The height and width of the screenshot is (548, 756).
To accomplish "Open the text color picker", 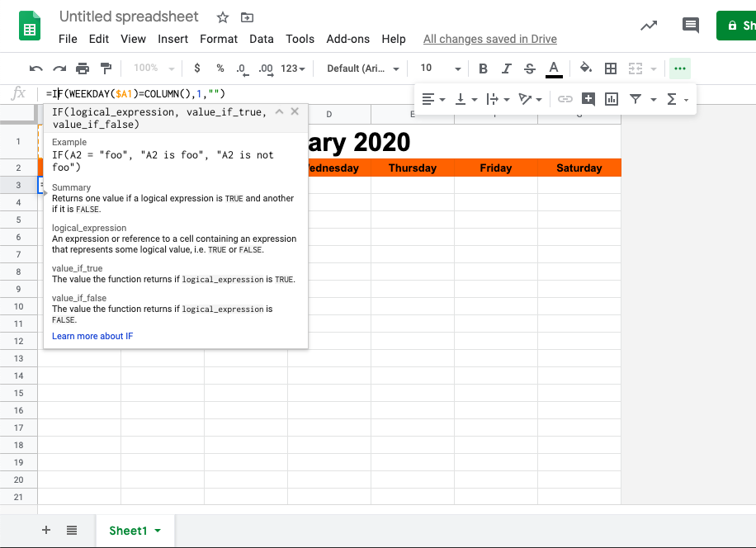I will 554,68.
